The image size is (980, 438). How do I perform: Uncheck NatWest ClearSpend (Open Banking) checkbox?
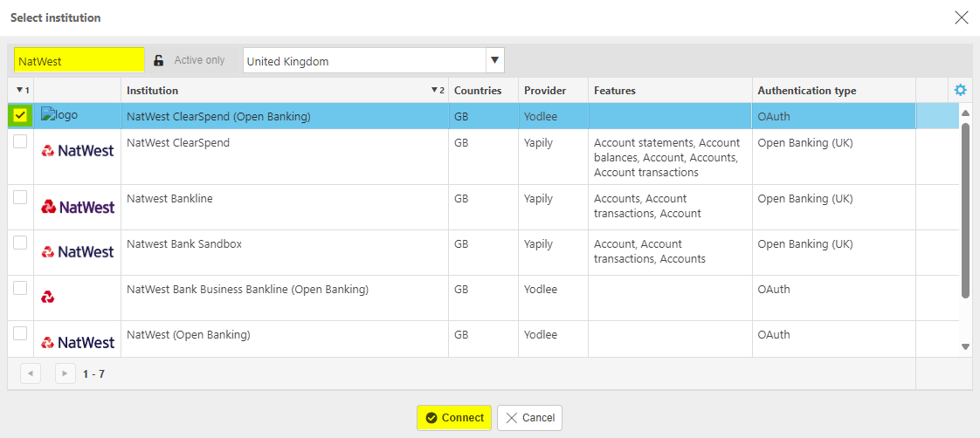21,115
